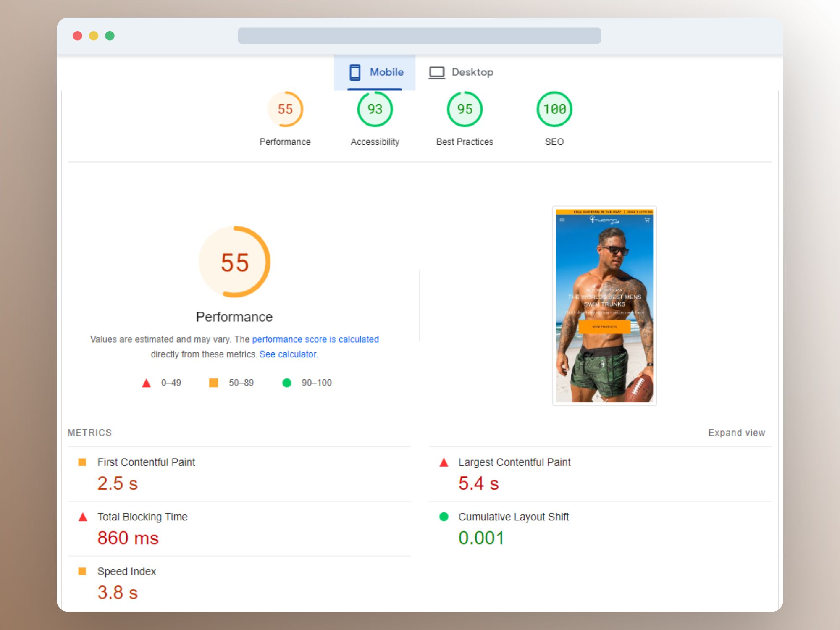
Task: Click the '860 ms' value
Action: coord(128,538)
